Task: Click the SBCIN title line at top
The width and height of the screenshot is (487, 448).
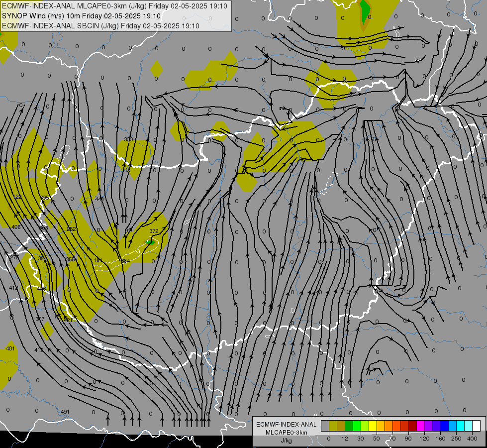Action: pos(100,26)
